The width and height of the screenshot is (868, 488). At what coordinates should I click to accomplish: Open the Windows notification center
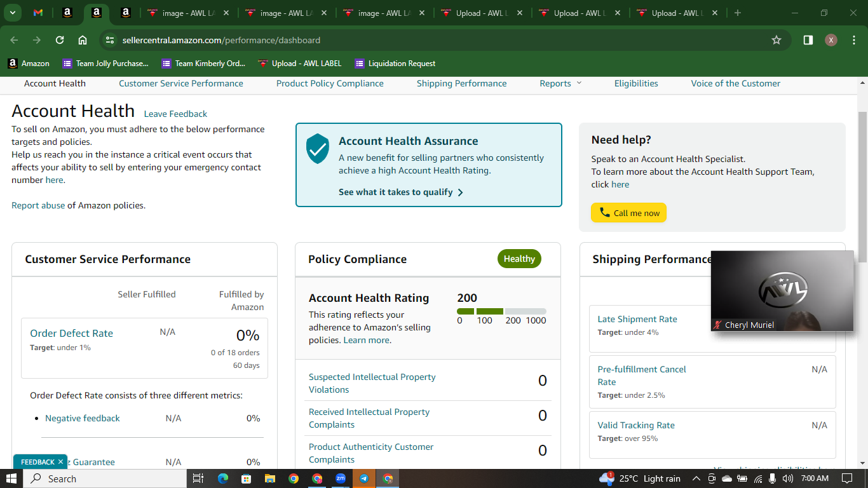point(846,478)
